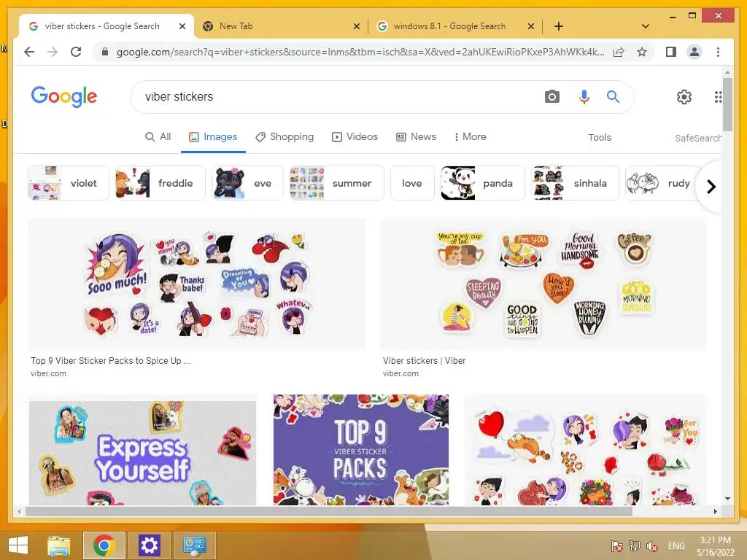Open the 'Viber stickers | Viber' link
Image resolution: width=747 pixels, height=560 pixels.
tap(424, 361)
